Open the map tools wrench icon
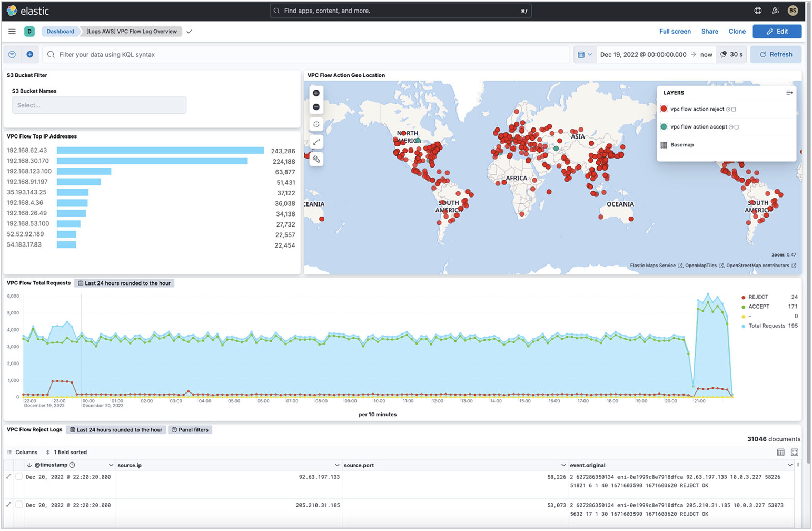 [x=316, y=159]
